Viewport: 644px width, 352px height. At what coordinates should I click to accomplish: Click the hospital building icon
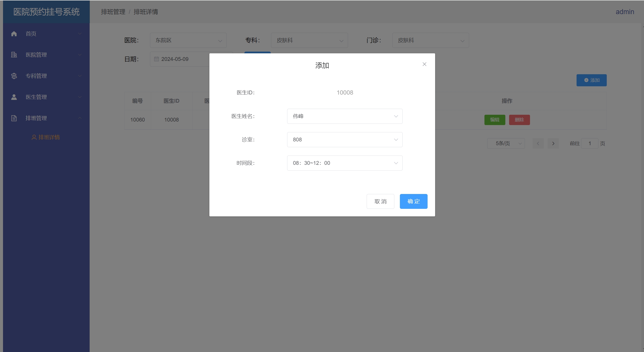(x=14, y=55)
